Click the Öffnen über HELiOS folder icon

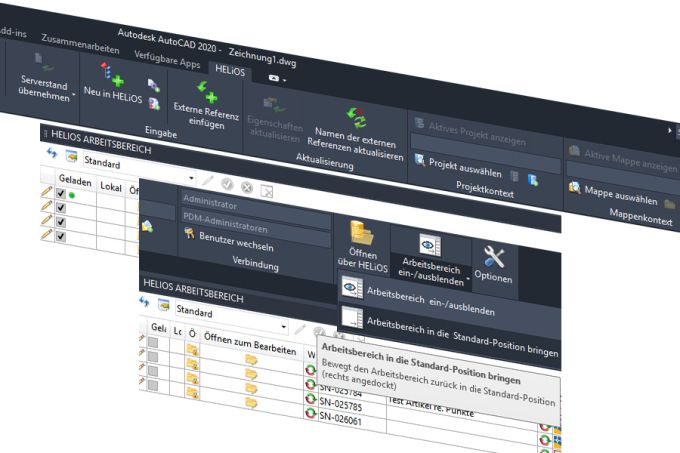[x=362, y=233]
